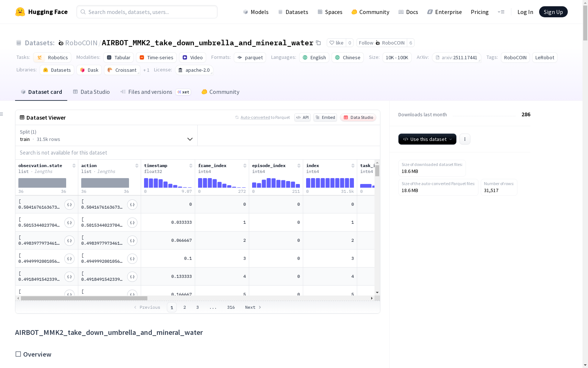This screenshot has height=368, width=588.
Task: Click the heart like icon
Action: point(332,43)
